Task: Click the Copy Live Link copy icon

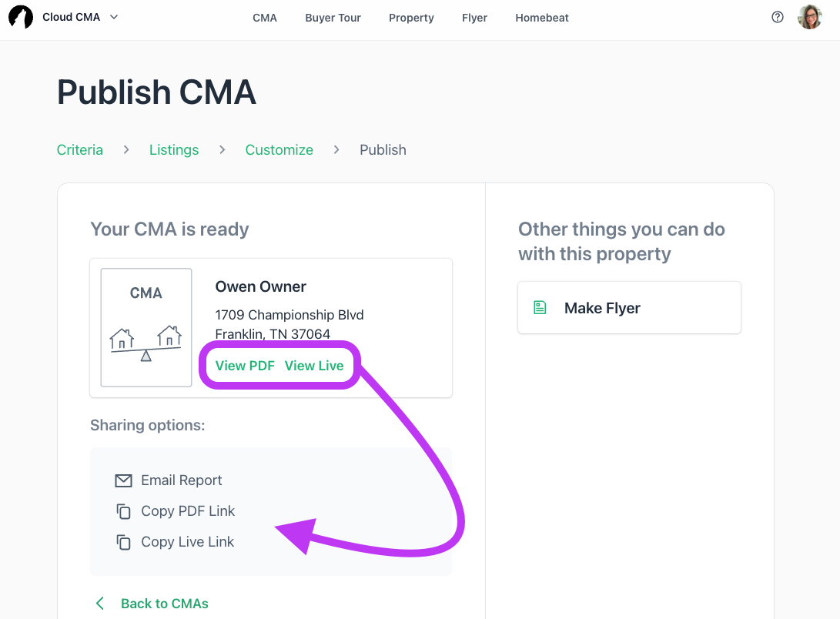Action: [x=124, y=542]
